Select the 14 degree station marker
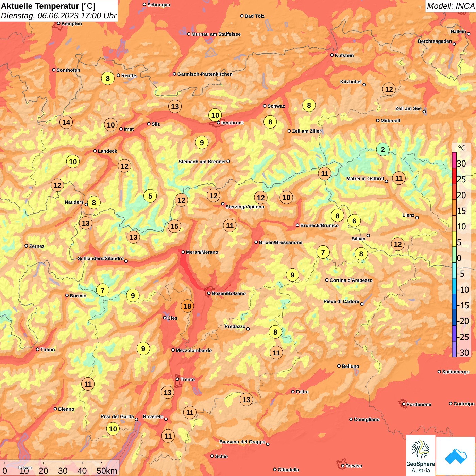 click(66, 122)
